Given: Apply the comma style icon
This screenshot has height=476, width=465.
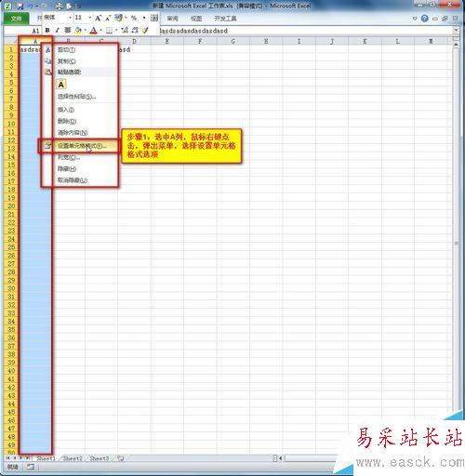Looking at the screenshot, I should point(144,18).
